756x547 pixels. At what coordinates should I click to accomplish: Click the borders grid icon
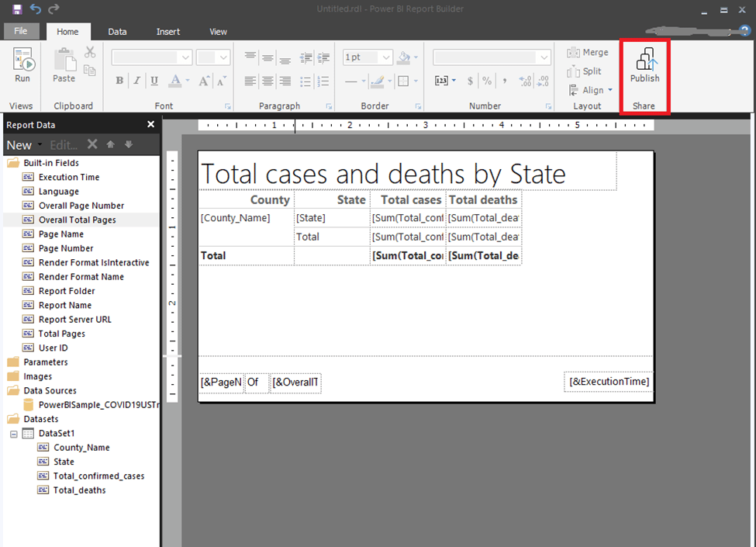click(403, 81)
